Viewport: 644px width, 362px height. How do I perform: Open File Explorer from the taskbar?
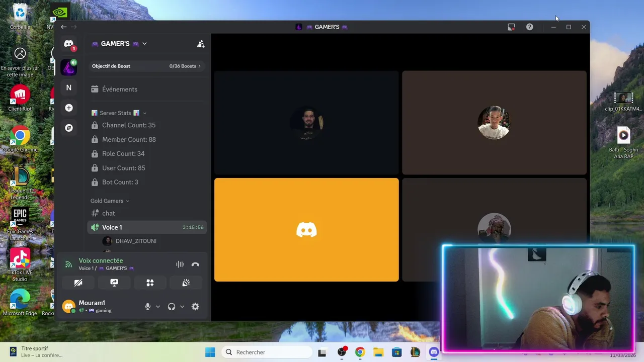pos(378,352)
